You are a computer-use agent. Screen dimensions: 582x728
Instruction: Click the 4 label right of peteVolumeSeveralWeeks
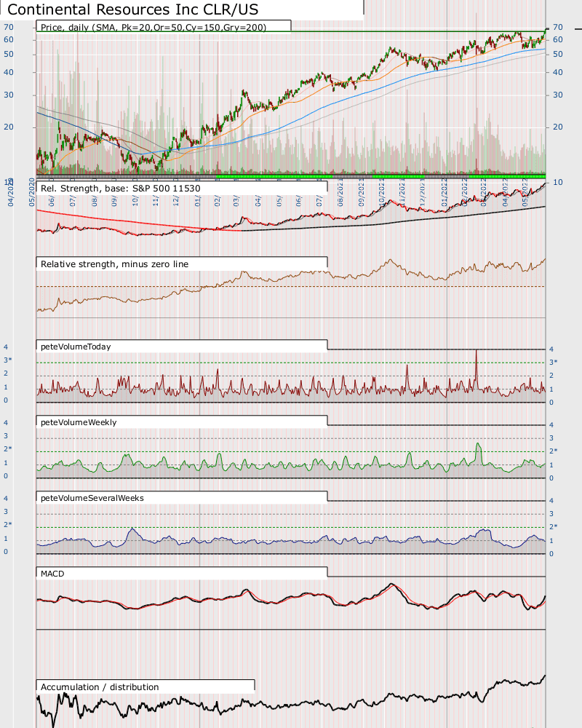click(551, 501)
